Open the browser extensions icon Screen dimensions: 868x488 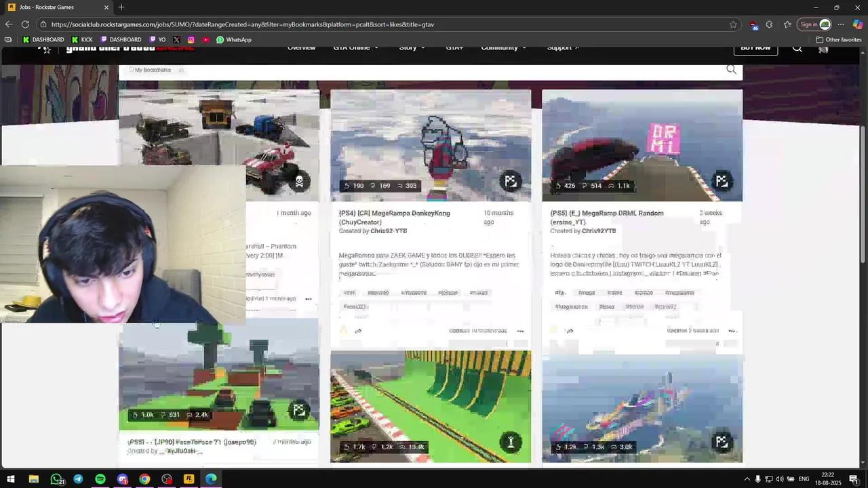coord(769,24)
